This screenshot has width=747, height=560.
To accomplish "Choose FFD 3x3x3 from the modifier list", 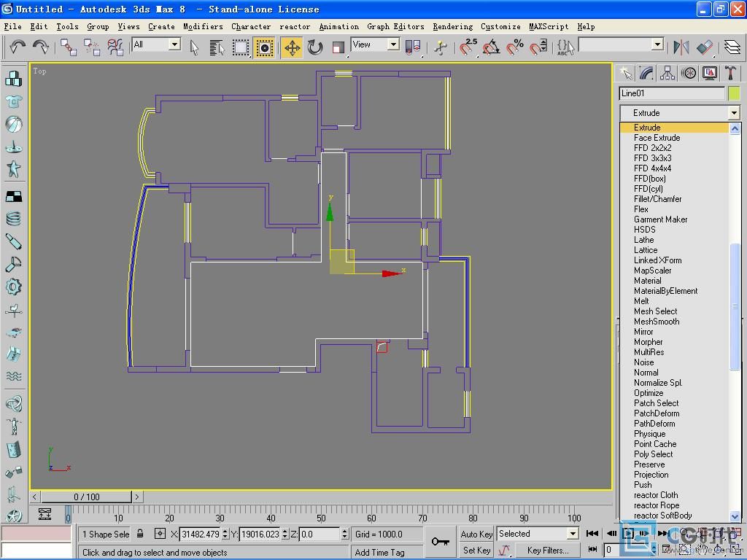I will [653, 158].
